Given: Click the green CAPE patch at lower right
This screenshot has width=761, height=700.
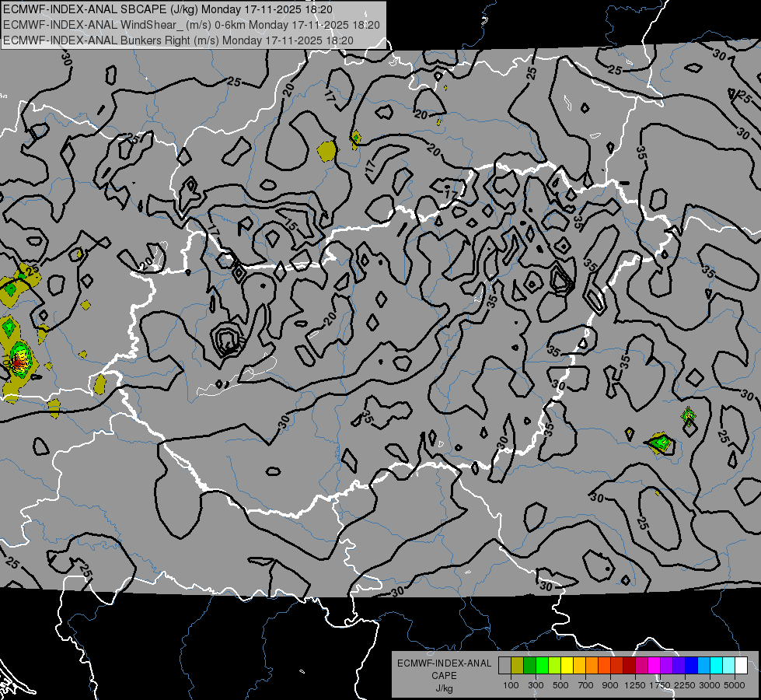Looking at the screenshot, I should (661, 443).
